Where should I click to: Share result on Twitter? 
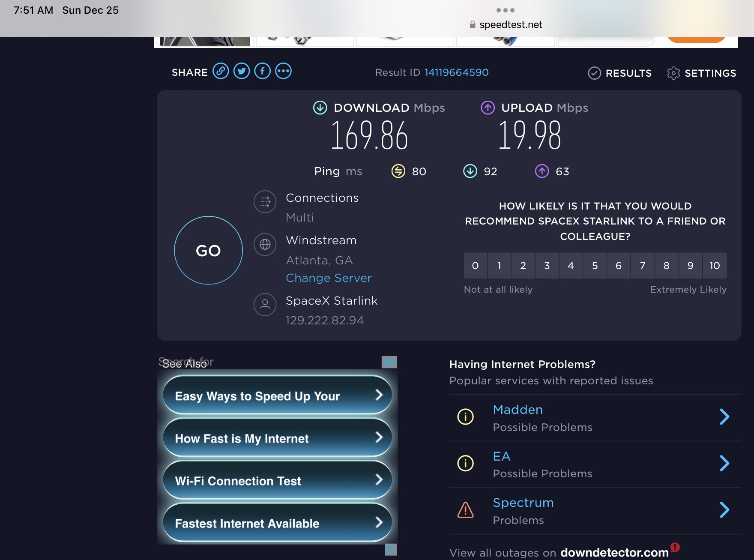[242, 71]
